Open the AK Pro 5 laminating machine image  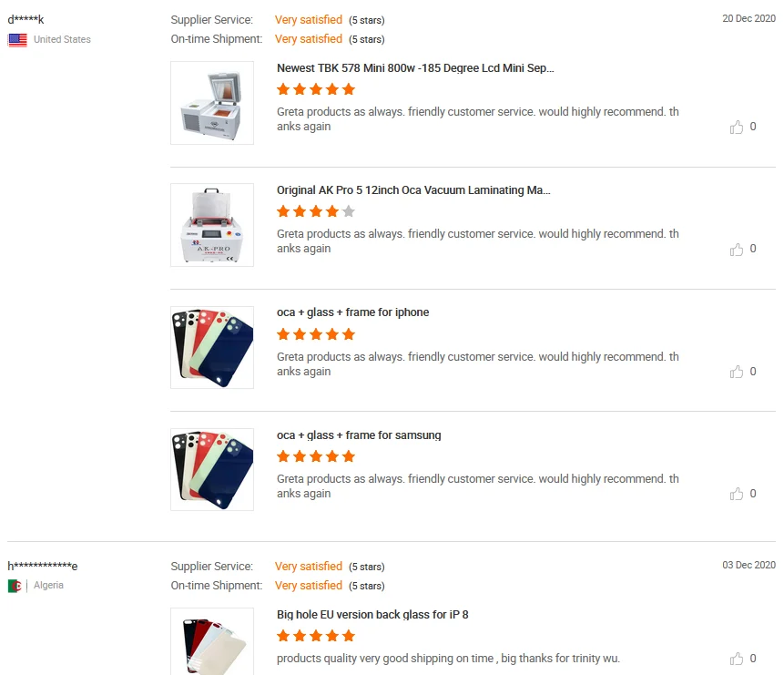click(x=212, y=225)
